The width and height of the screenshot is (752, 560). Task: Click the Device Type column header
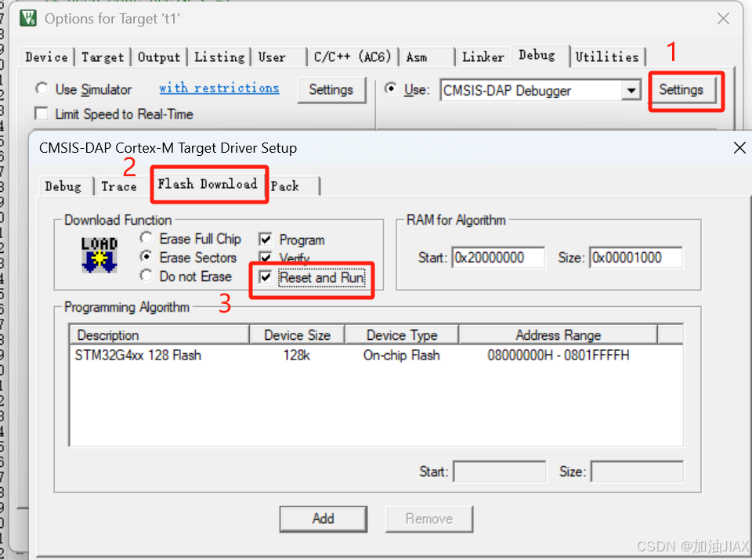[402, 334]
